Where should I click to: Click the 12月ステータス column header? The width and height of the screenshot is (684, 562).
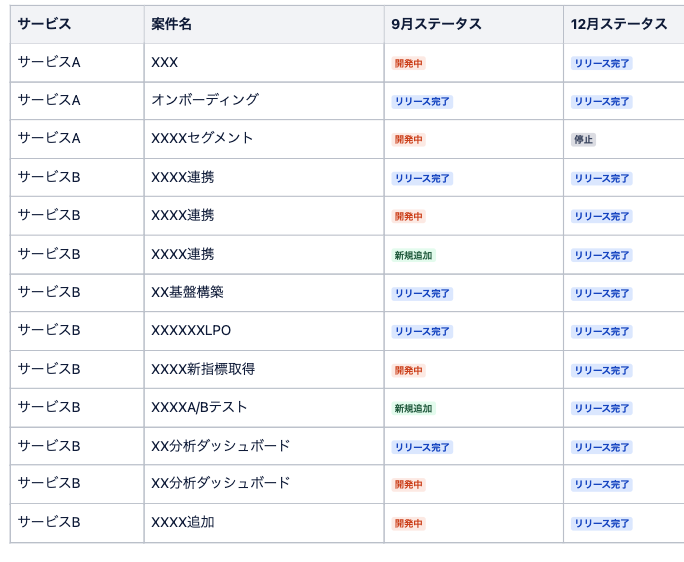[x=624, y=24]
